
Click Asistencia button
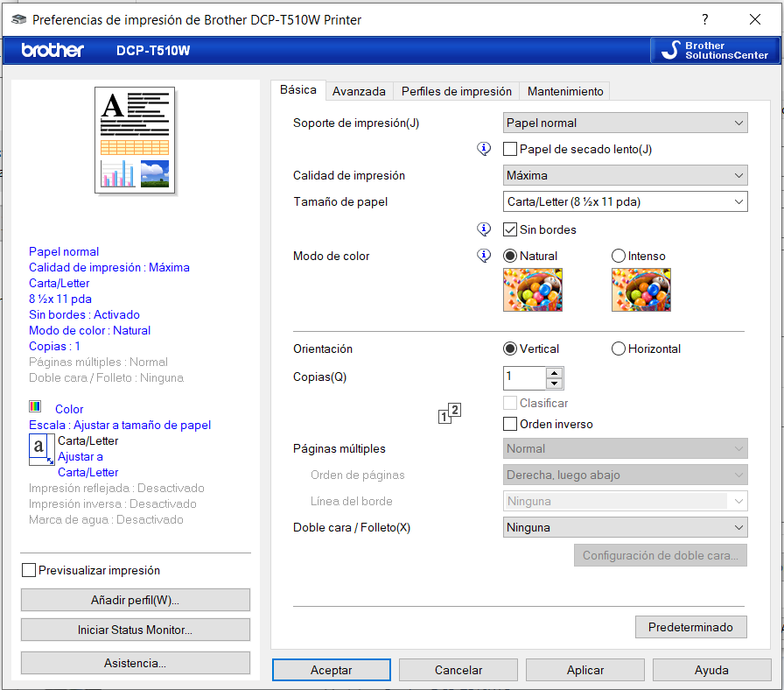pyautogui.click(x=136, y=663)
